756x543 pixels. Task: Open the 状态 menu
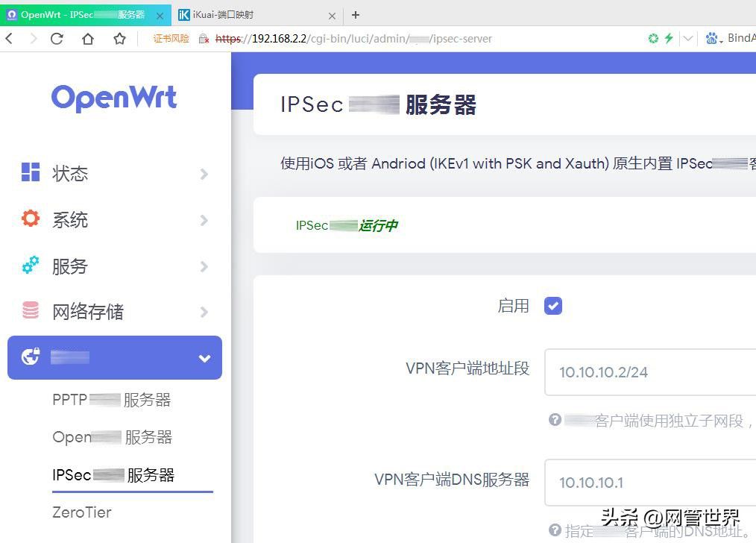click(115, 174)
